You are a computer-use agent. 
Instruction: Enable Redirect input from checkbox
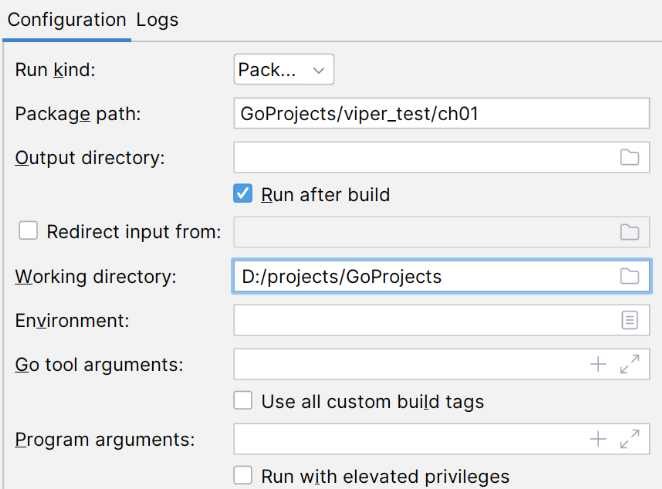coord(28,231)
